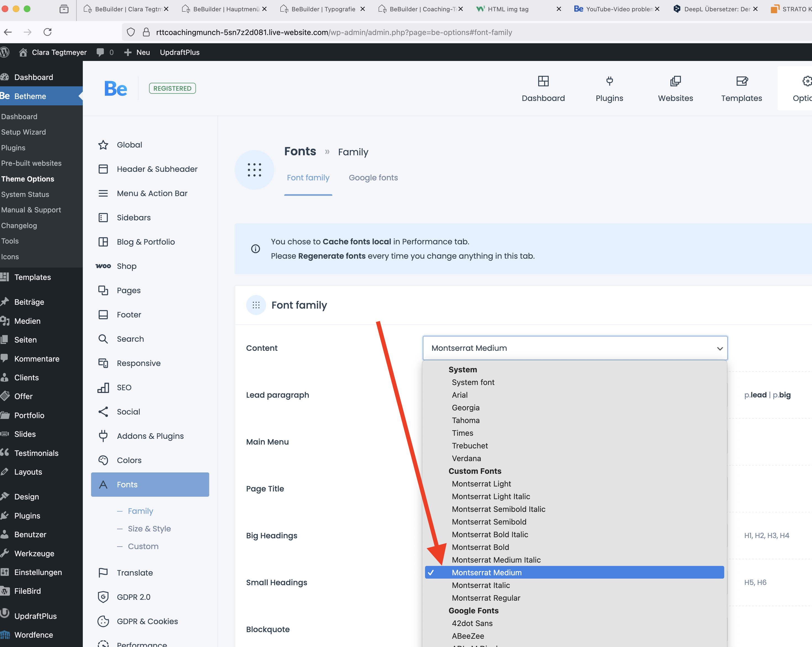Open Global settings star icon
This screenshot has width=812, height=647.
tap(103, 145)
